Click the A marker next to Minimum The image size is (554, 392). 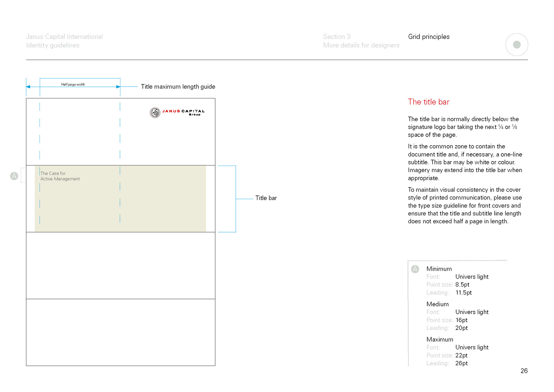click(415, 269)
